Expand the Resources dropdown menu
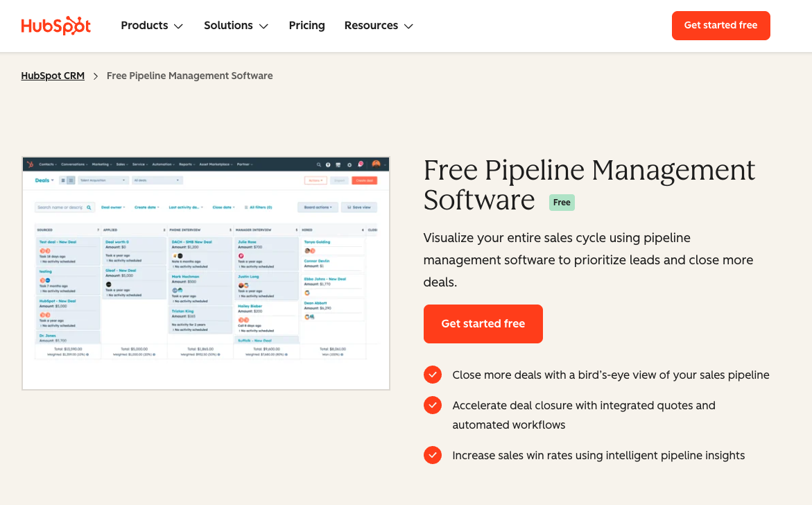Viewport: 812px width, 505px height. [379, 26]
